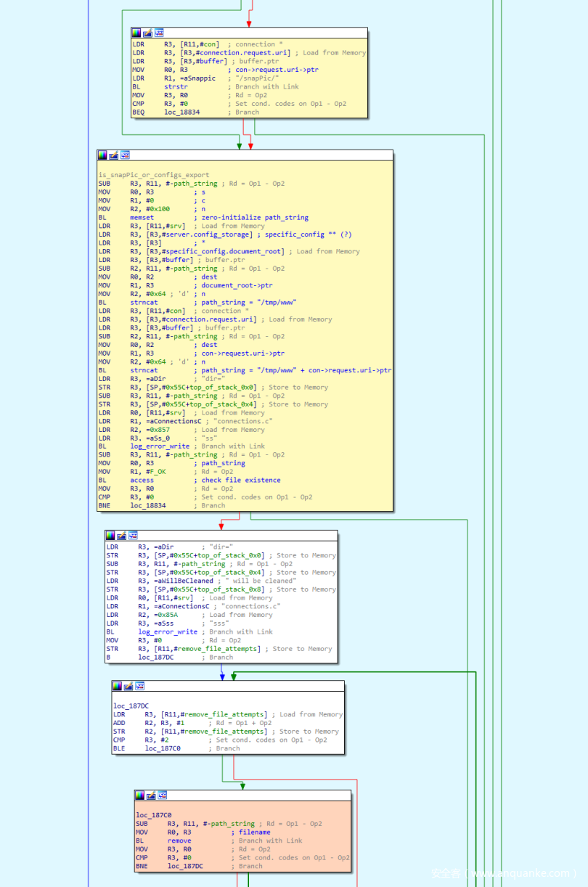Click group nodes icon on the aWillBeCleaned block
Image resolution: width=588 pixels, height=887 pixels.
tap(133, 536)
